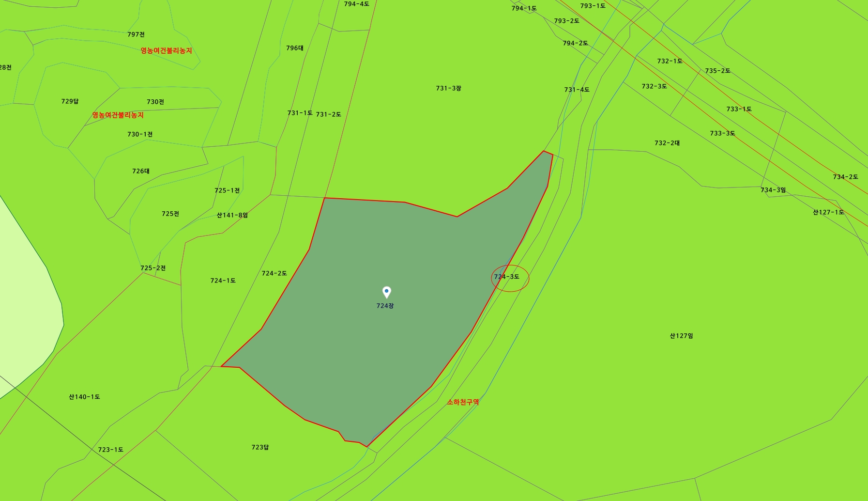Click the 731-1도 parcel label
Viewport: 868px width, 501px height.
(x=300, y=113)
